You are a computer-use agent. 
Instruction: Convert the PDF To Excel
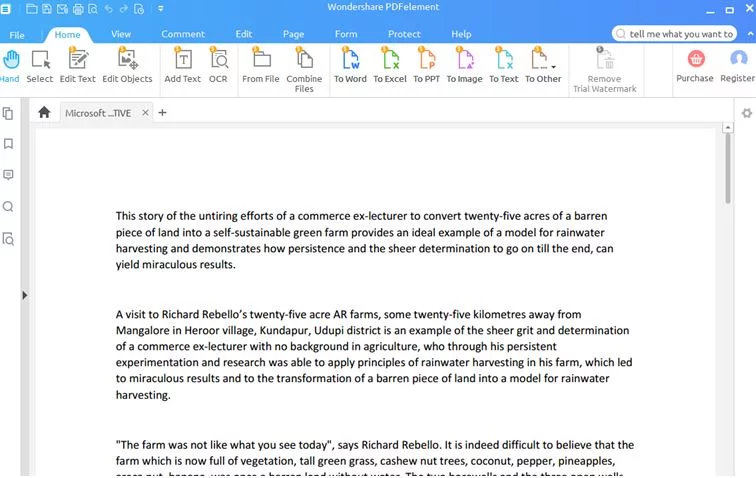[x=390, y=65]
